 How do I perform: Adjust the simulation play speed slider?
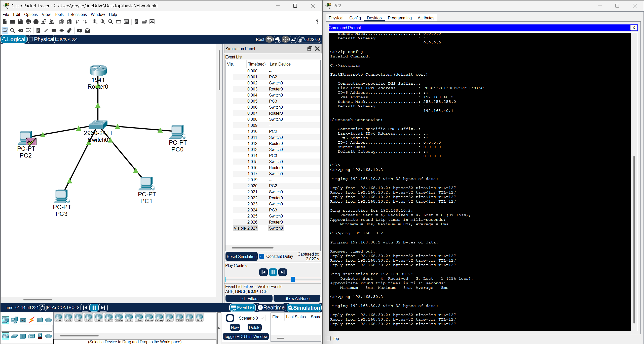(x=293, y=279)
